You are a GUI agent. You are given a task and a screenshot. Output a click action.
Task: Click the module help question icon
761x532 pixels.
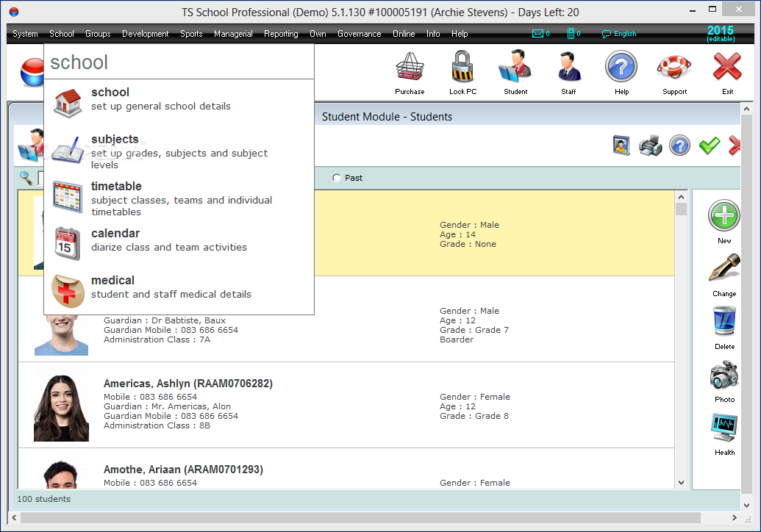click(679, 145)
